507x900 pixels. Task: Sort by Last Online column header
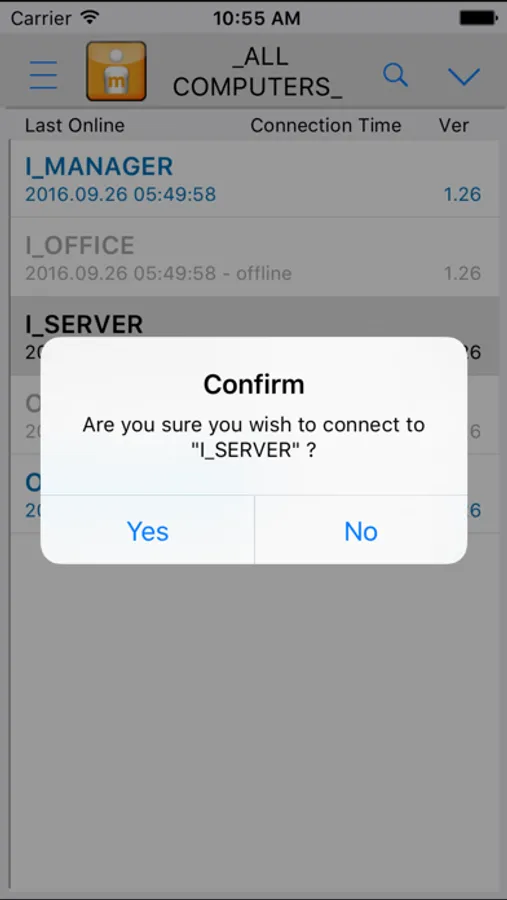click(x=75, y=125)
